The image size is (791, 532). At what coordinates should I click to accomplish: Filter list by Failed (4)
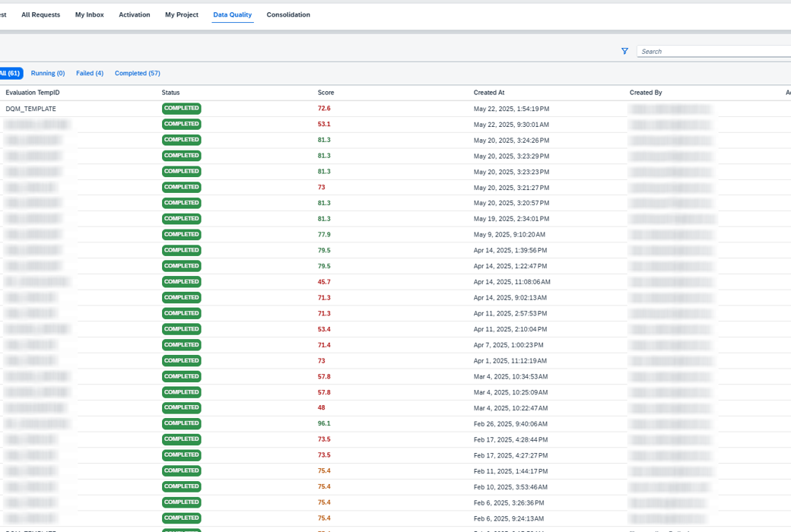(x=90, y=74)
